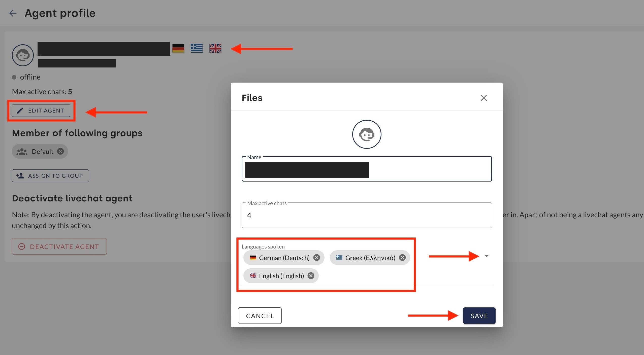Viewport: 644px width, 355px height.
Task: Select the Default group chip
Action: click(42, 152)
